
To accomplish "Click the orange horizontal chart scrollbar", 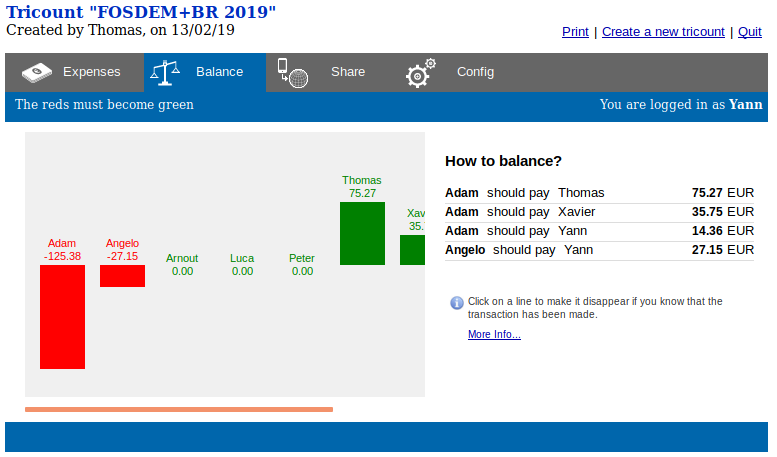I will [179, 409].
